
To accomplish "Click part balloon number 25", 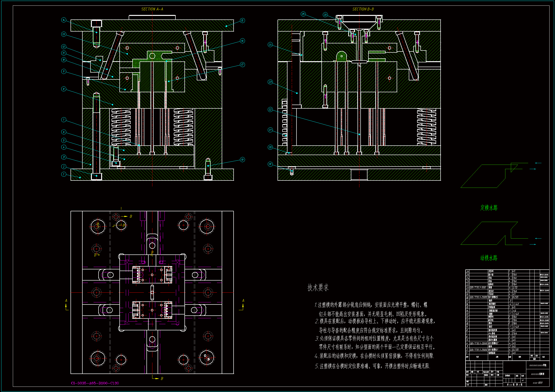I will 303,14.
